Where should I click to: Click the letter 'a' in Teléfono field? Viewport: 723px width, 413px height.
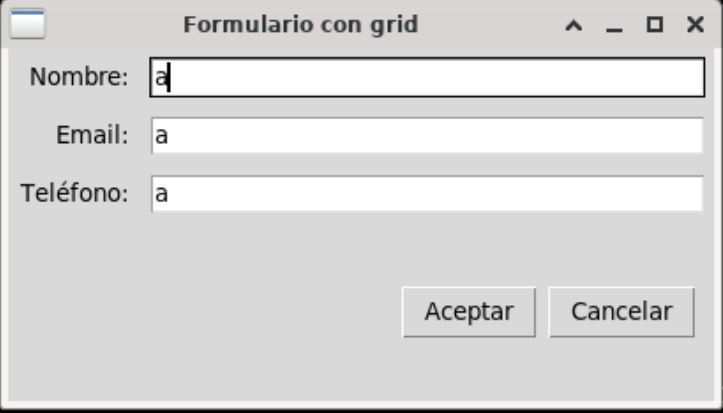(x=160, y=194)
